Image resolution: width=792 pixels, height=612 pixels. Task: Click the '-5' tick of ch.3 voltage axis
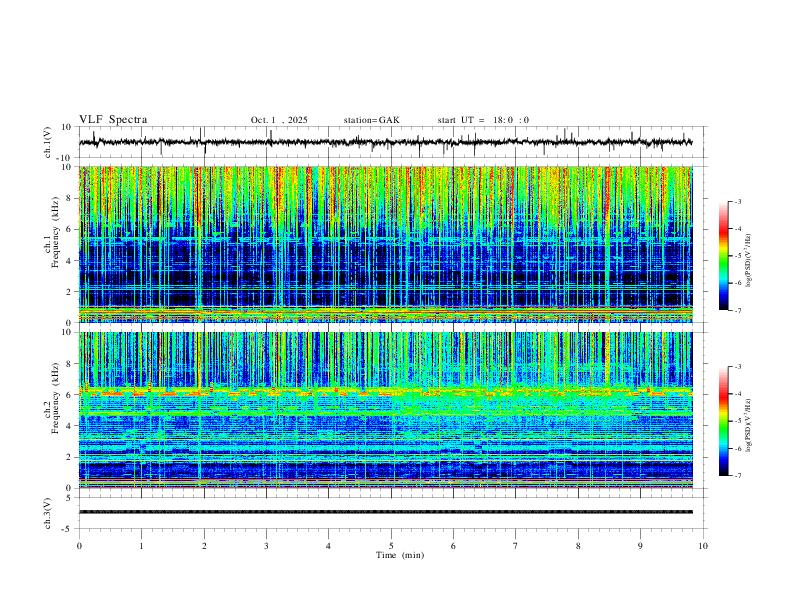68,529
